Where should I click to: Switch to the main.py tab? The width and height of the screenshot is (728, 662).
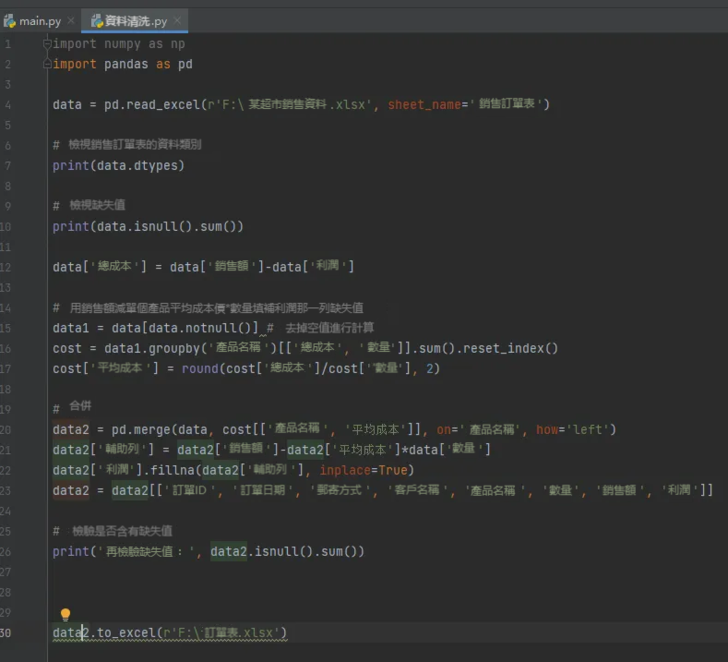click(40, 21)
